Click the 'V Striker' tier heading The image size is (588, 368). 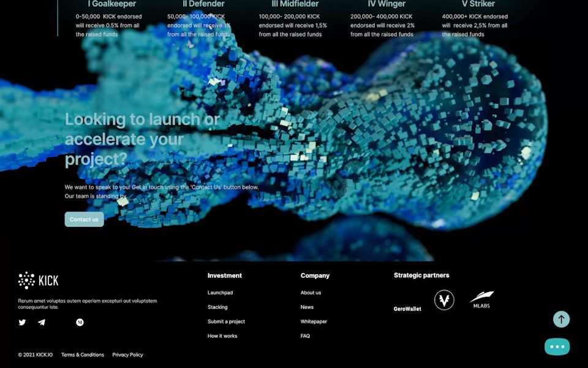[478, 4]
